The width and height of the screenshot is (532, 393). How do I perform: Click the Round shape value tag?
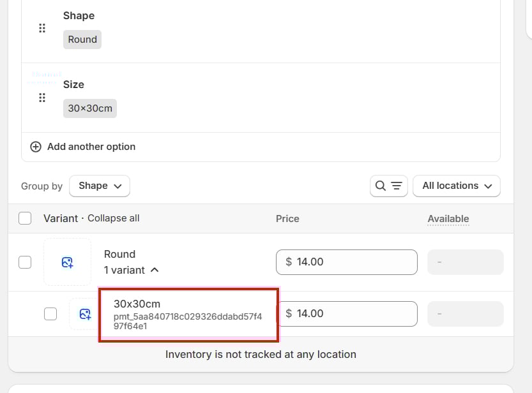(x=82, y=40)
